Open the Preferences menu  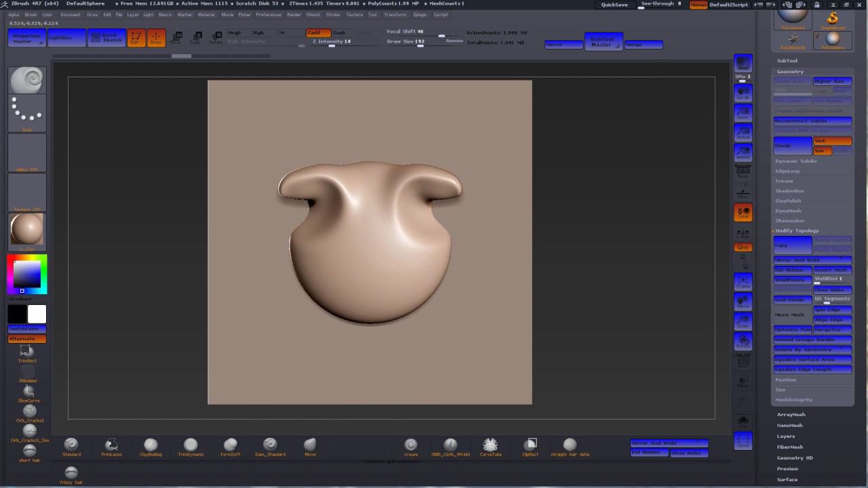pyautogui.click(x=268, y=14)
